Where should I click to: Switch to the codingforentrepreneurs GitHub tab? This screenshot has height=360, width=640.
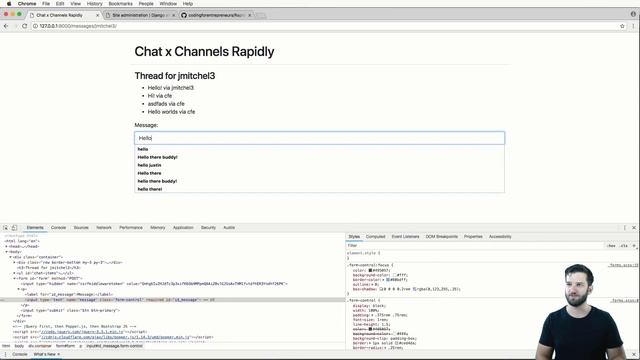pyautogui.click(x=216, y=15)
